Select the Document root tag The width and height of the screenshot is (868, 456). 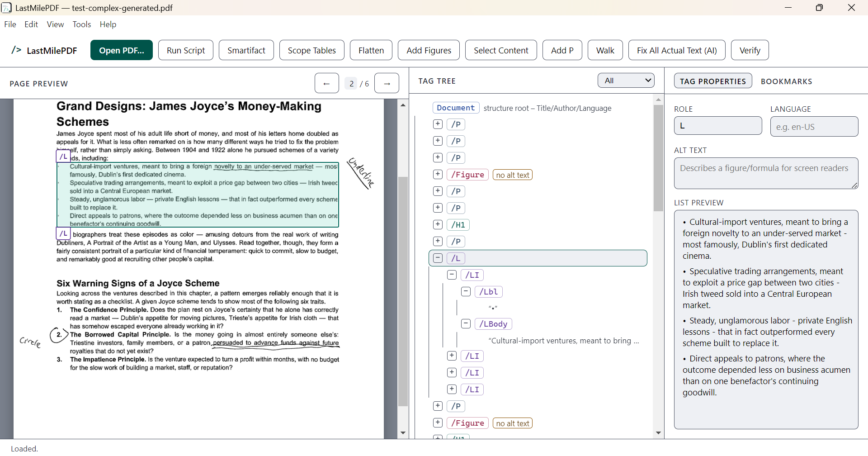(x=456, y=108)
